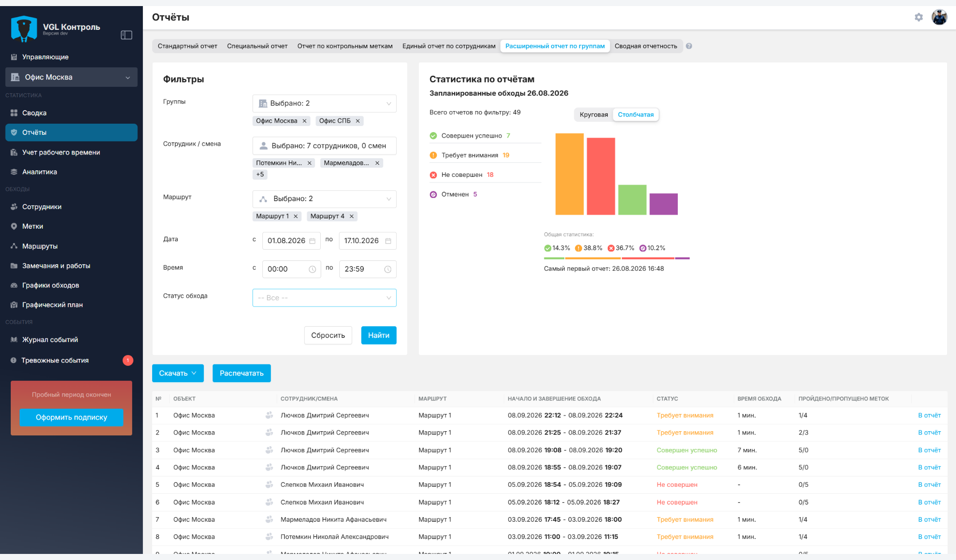Viewport: 956px width, 560px height.
Task: Switch chart to Круговая view
Action: click(x=594, y=115)
